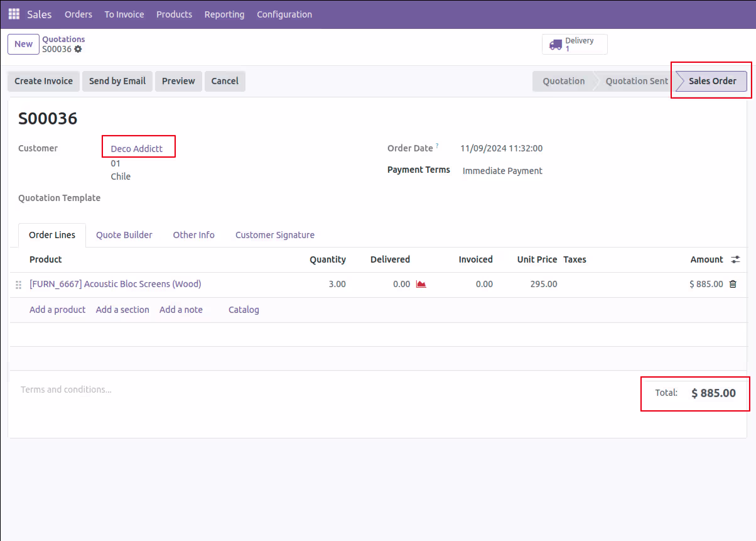Select the Quotation status stage
Image resolution: width=756 pixels, height=541 pixels.
coord(563,81)
